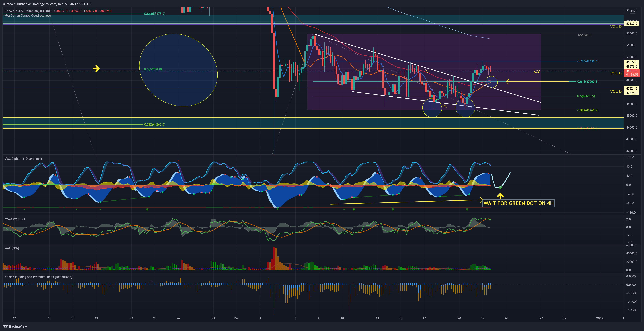Click the 60000.0 label on WAE scale
Screen dimensions: 644x331
click(x=632, y=245)
